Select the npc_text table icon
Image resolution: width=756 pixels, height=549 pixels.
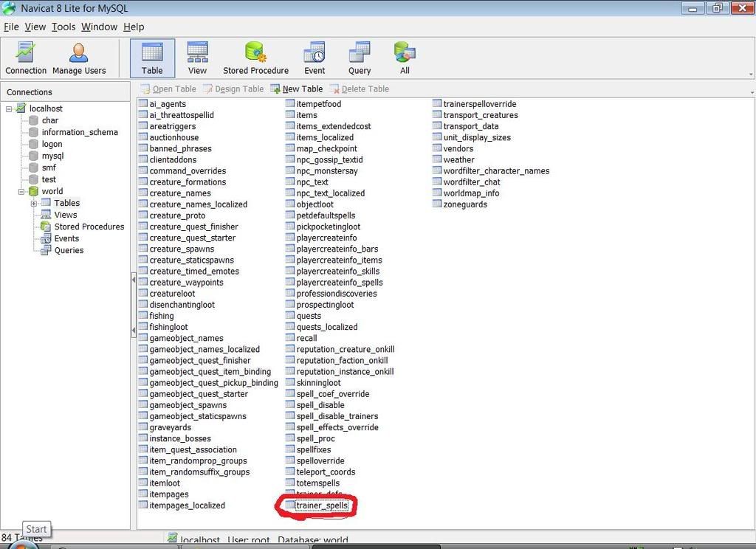coord(289,182)
